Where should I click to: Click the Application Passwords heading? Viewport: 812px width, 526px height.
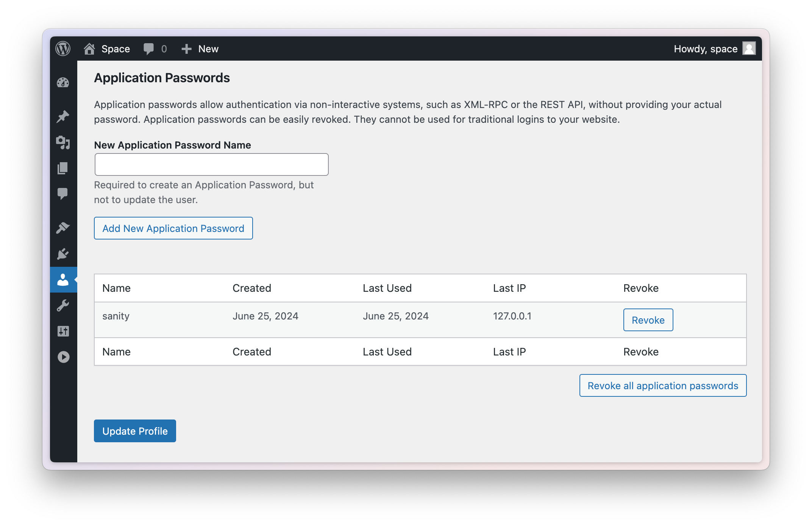[162, 78]
